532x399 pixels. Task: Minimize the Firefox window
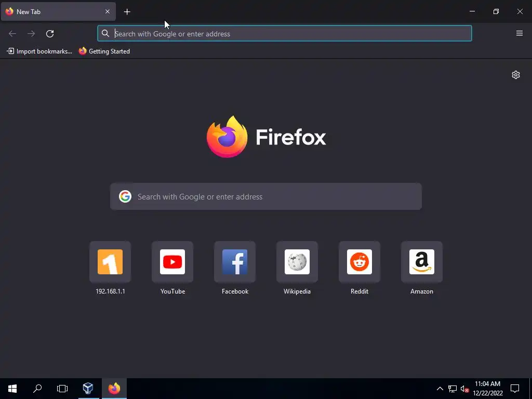point(472,11)
